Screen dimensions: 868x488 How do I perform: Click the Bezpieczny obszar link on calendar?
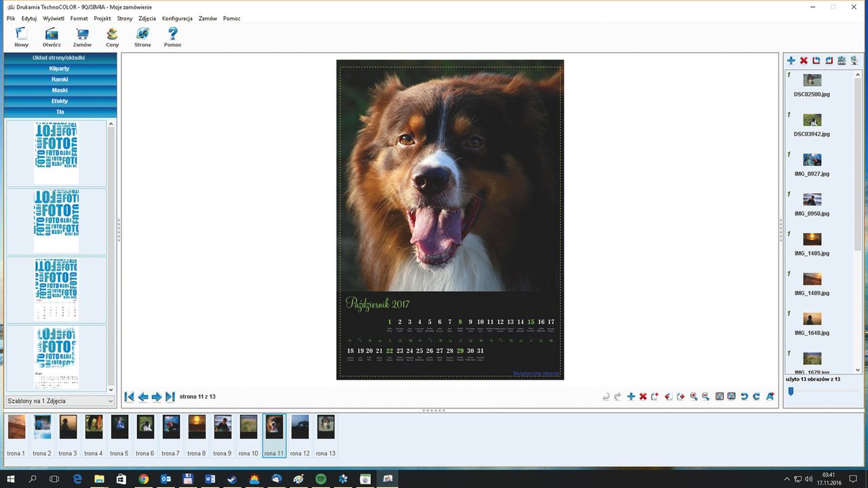click(536, 373)
